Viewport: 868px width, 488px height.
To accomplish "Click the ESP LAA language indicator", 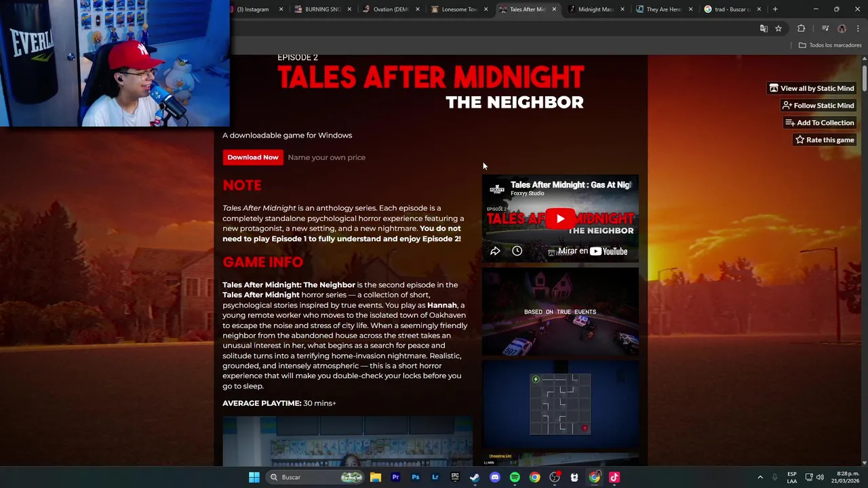I will pos(792,477).
